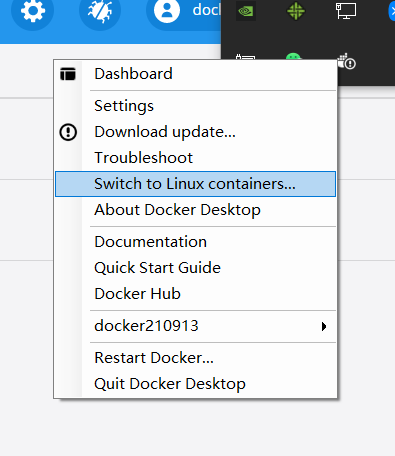Expand the docker210913 account submenu arrow

coord(324,326)
